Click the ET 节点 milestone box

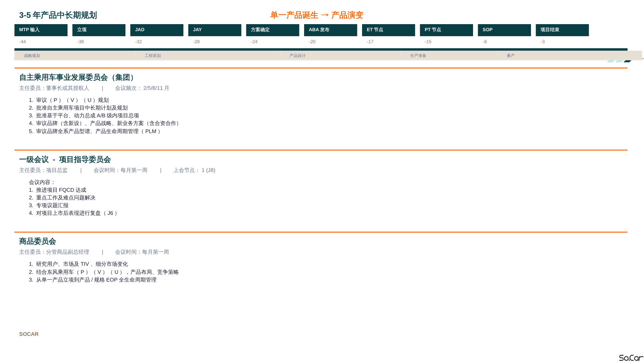click(x=389, y=30)
